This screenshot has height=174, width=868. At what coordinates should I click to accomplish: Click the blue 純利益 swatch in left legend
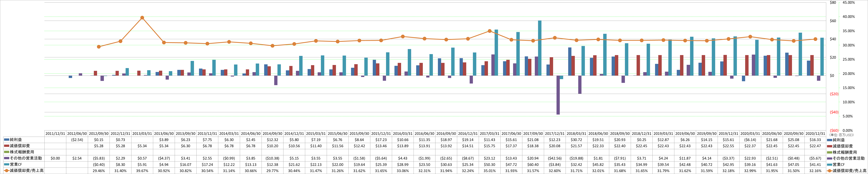(x=6, y=140)
